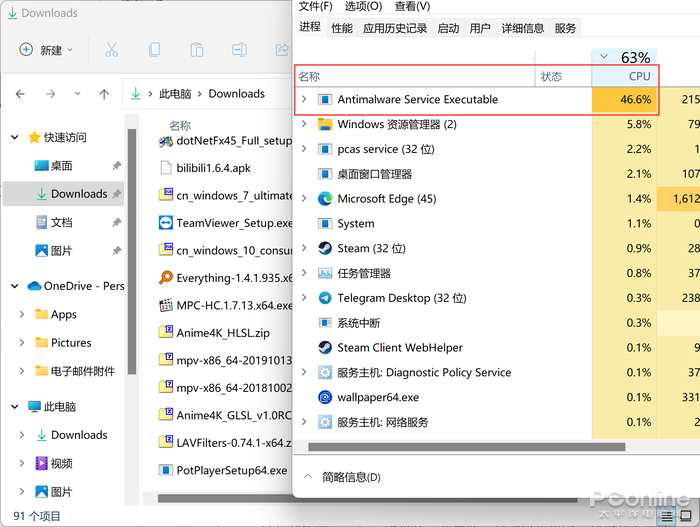This screenshot has width=700, height=527.
Task: Click the Paste icon in Explorer toolbar
Action: pyautogui.click(x=197, y=50)
